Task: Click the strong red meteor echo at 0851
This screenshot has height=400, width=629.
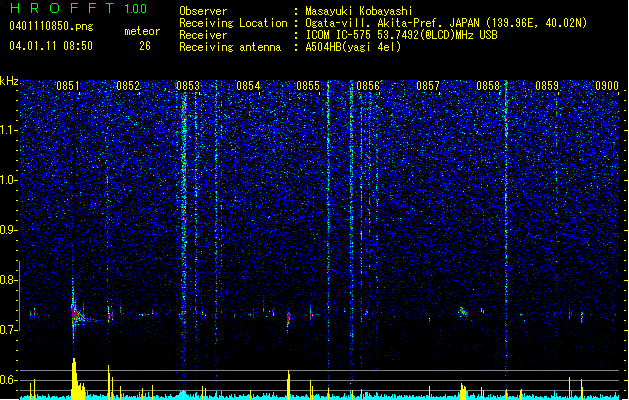Action: coord(75,314)
